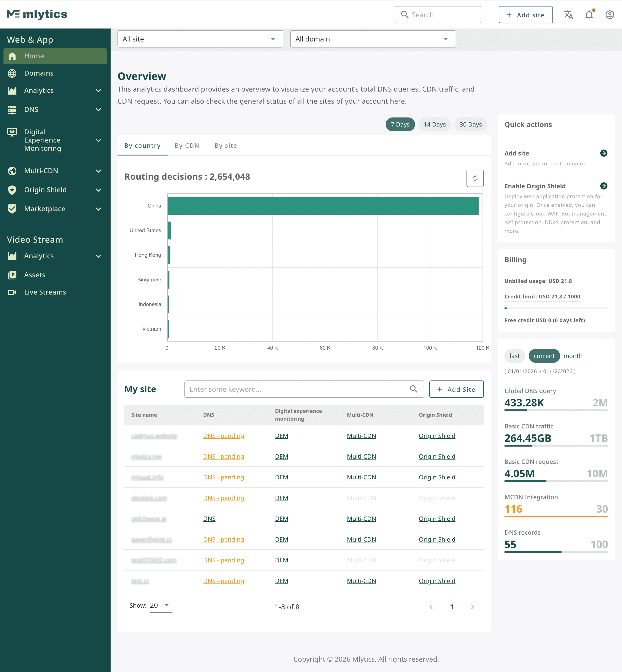Switch to the By CDN tab

point(187,146)
